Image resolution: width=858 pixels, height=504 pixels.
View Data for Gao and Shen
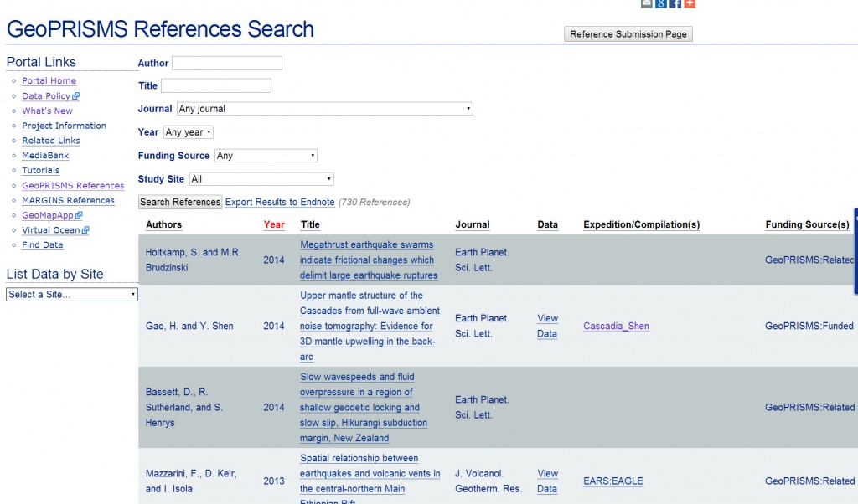(x=547, y=327)
